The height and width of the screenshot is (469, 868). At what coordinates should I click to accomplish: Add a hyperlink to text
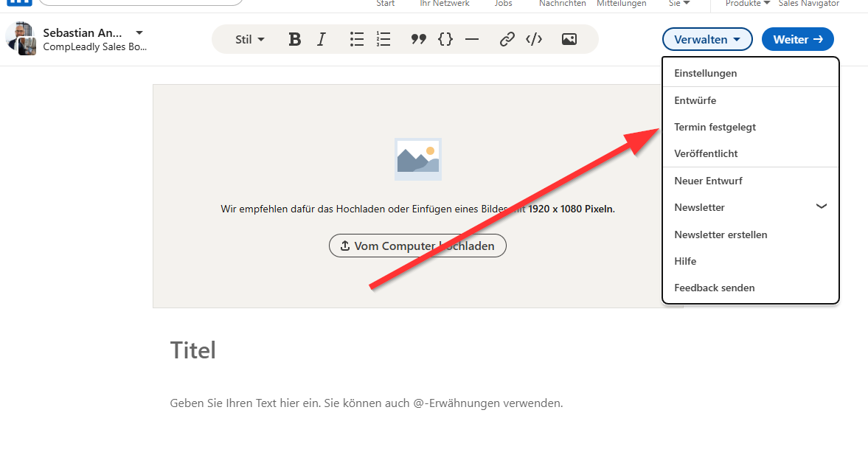507,40
